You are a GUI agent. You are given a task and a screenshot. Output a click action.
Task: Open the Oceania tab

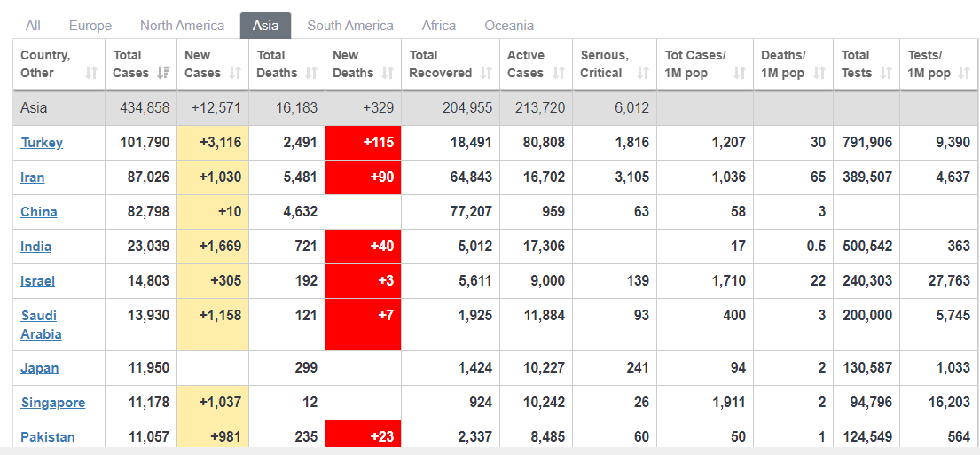[x=509, y=26]
